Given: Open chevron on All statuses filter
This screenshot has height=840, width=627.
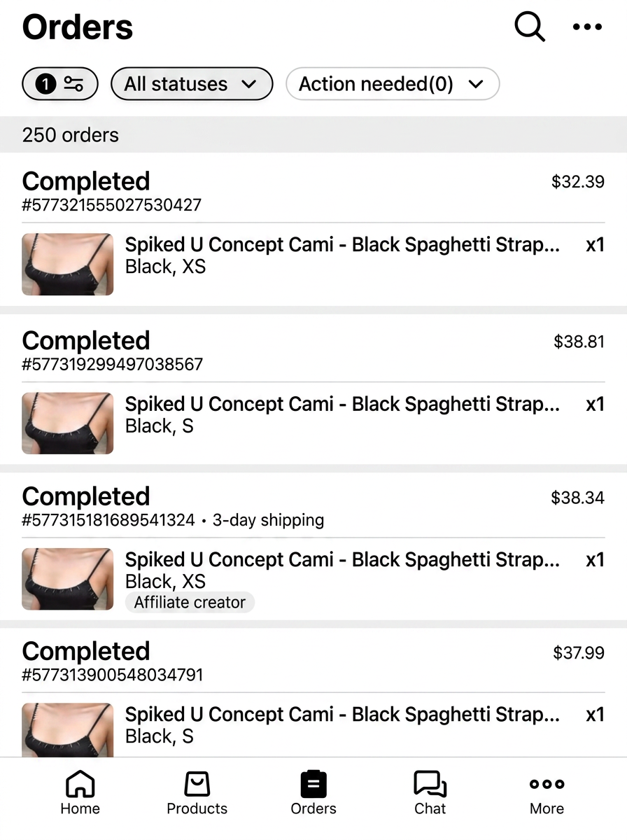Looking at the screenshot, I should [250, 84].
